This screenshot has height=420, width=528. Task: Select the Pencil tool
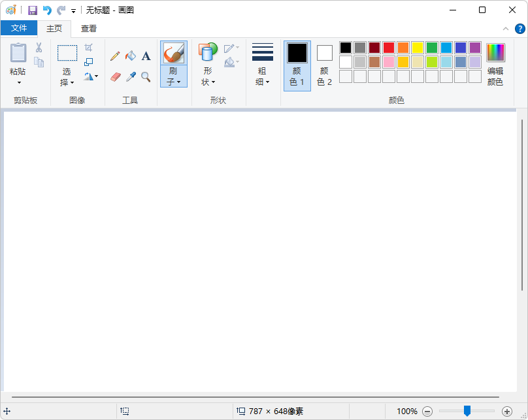pos(114,56)
